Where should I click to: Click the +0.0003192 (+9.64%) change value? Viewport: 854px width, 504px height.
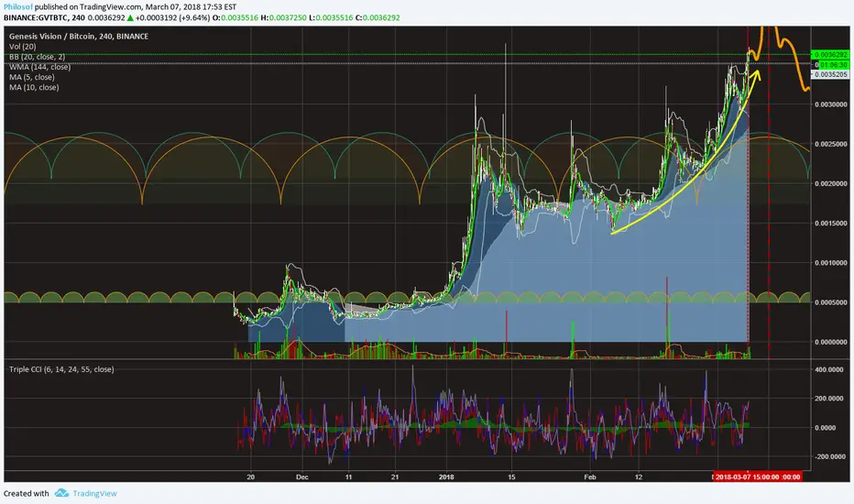point(172,18)
